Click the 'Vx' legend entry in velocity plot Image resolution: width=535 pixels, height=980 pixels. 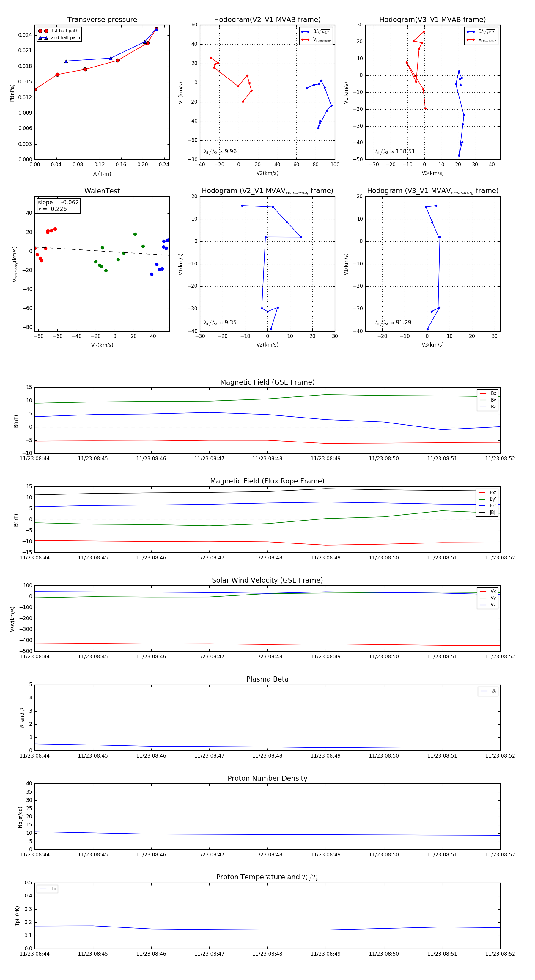(488, 592)
